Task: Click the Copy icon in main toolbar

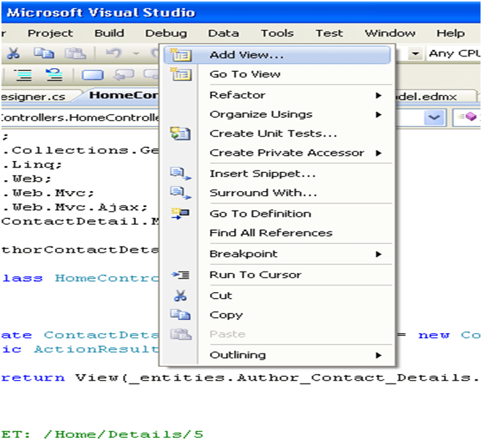Action: 46,53
